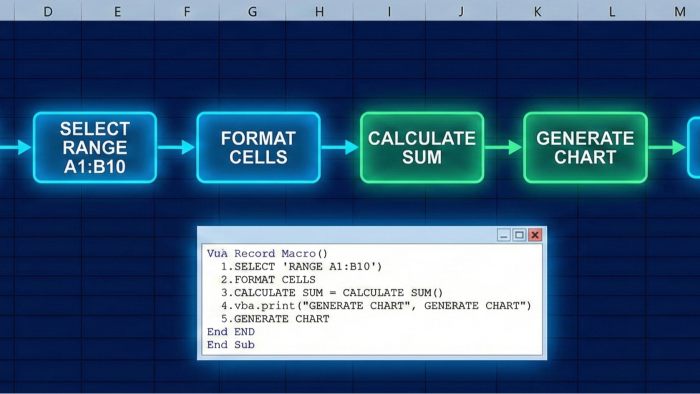Maximize the macro code window
The image size is (700, 394).
coord(519,235)
